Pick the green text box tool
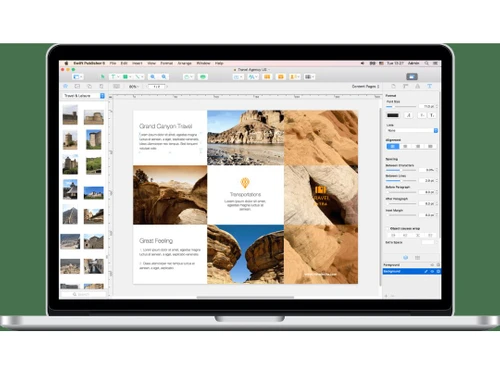The height and width of the screenshot is (375, 500). pyautogui.click(x=114, y=77)
